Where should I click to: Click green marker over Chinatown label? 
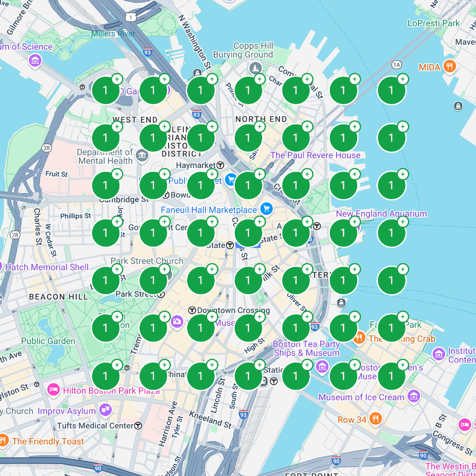[x=153, y=376]
